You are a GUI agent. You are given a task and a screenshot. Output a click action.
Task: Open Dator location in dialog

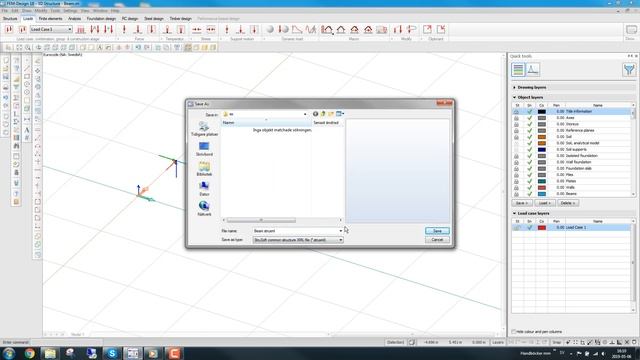pos(204,189)
